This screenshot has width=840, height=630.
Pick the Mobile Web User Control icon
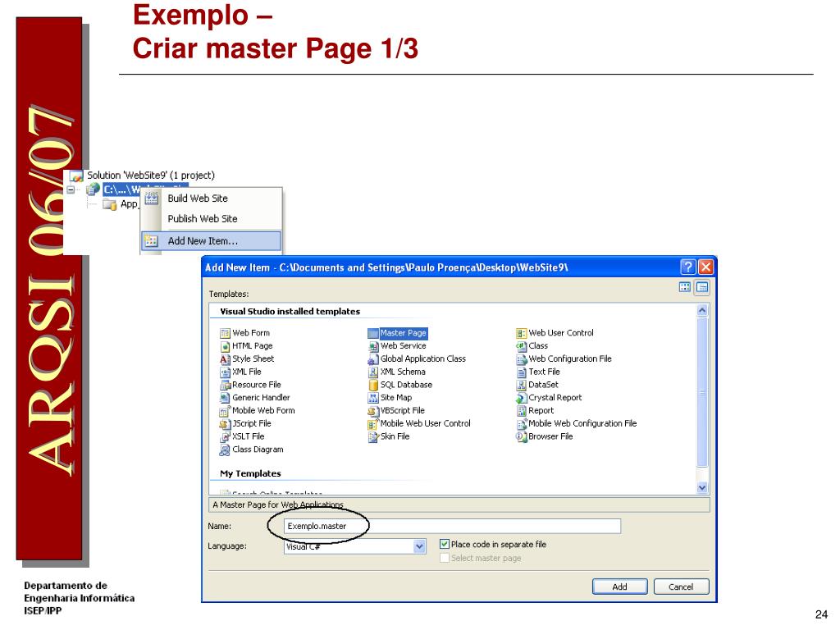point(373,424)
